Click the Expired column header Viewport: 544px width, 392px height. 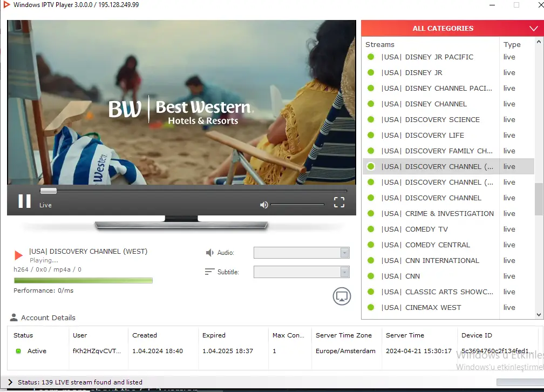point(214,335)
